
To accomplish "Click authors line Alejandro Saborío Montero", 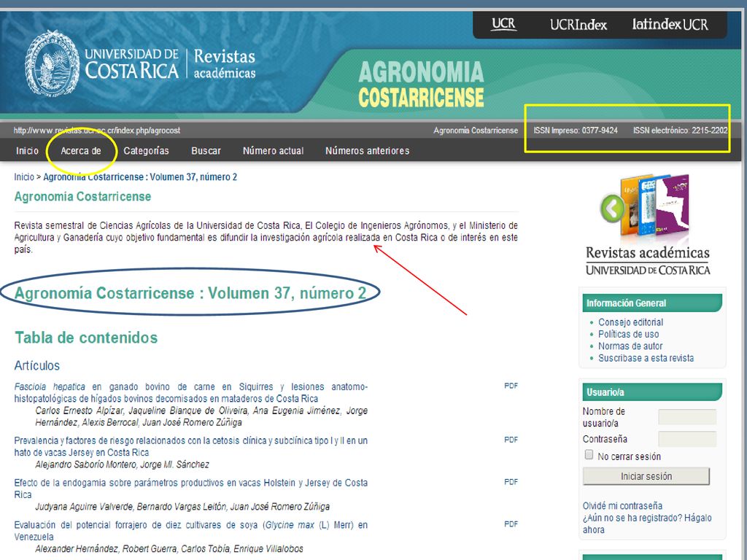I will [x=122, y=464].
